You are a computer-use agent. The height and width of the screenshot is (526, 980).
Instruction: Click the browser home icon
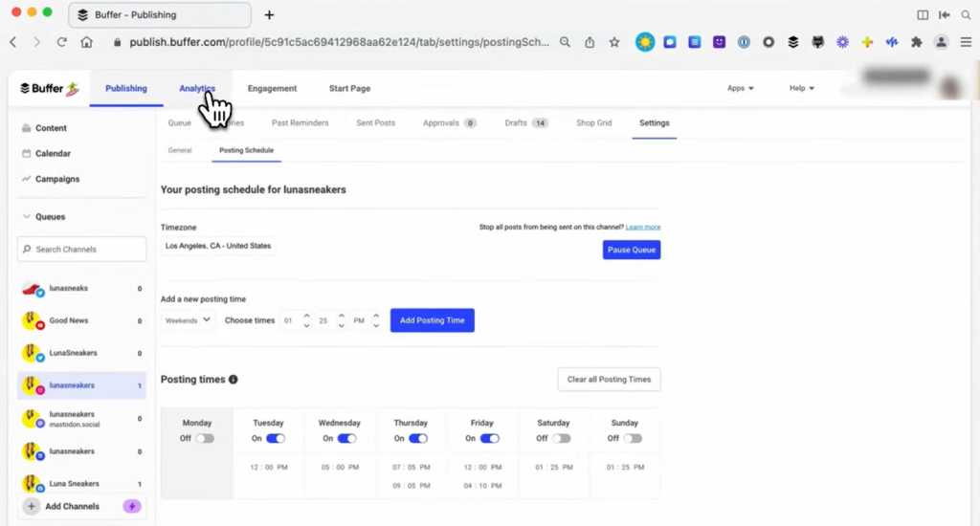pyautogui.click(x=86, y=42)
